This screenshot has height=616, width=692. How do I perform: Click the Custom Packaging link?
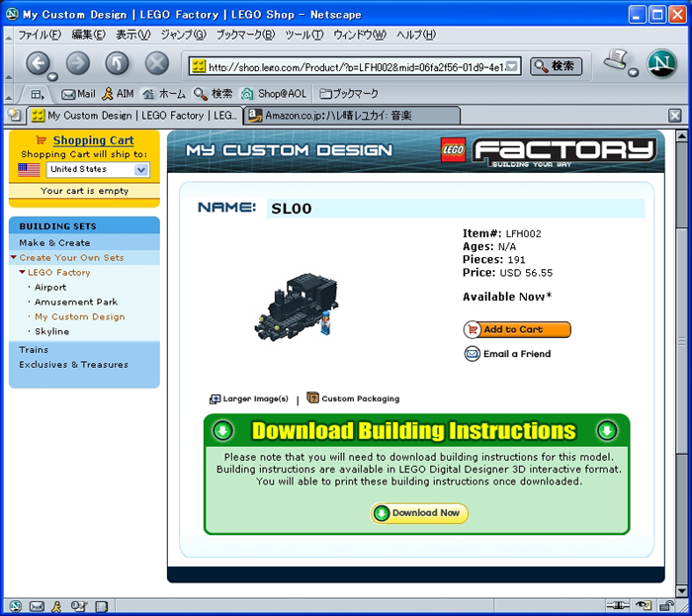point(353,398)
